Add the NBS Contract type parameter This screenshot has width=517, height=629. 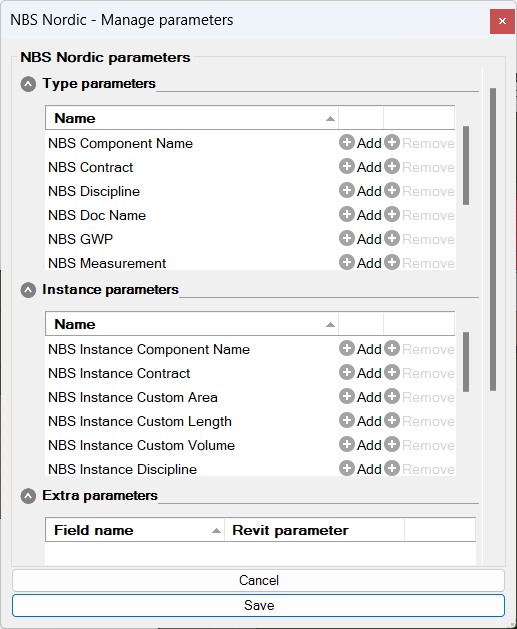[x=360, y=167]
